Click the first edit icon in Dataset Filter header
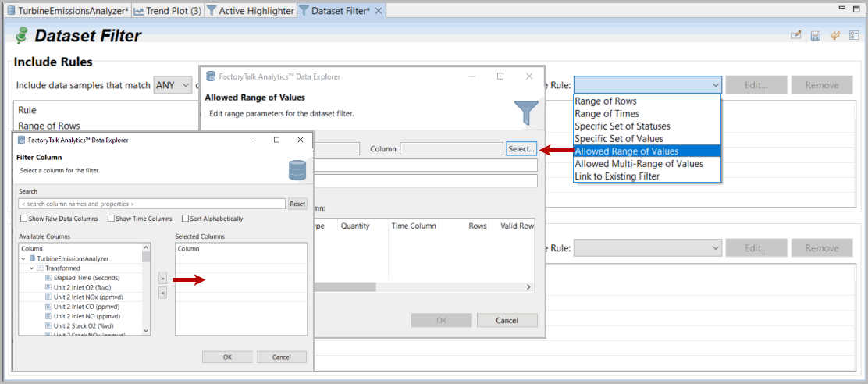 coord(796,36)
